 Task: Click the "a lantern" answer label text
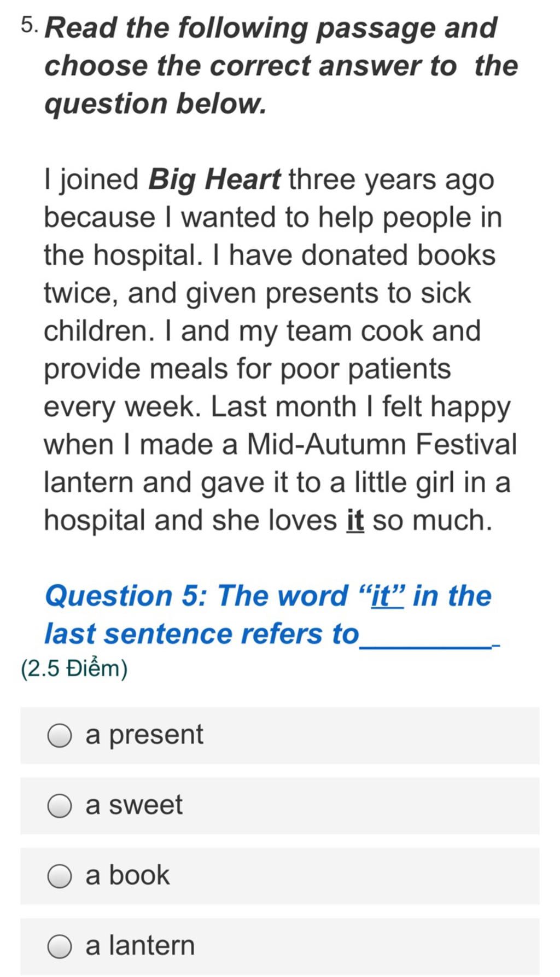140,945
